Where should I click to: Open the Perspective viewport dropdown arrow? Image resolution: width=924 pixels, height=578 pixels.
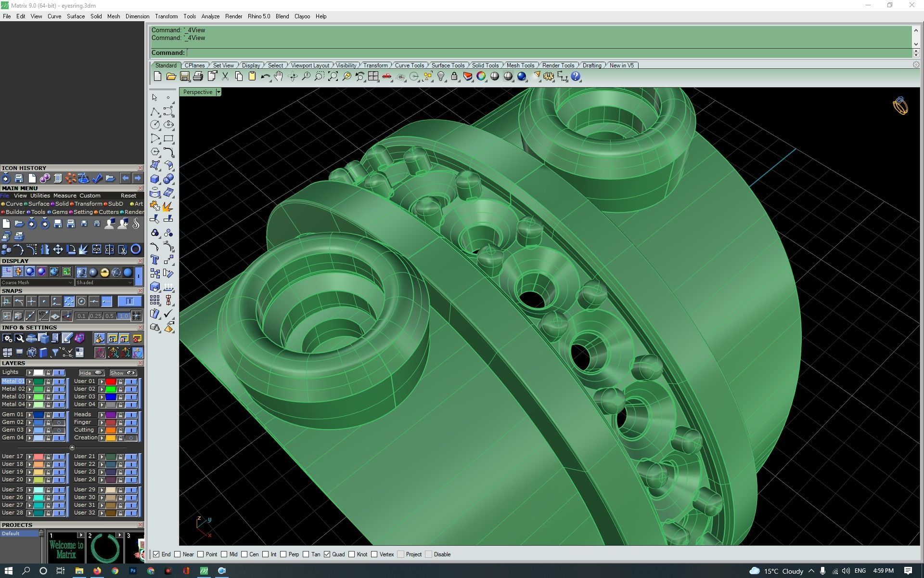[218, 92]
